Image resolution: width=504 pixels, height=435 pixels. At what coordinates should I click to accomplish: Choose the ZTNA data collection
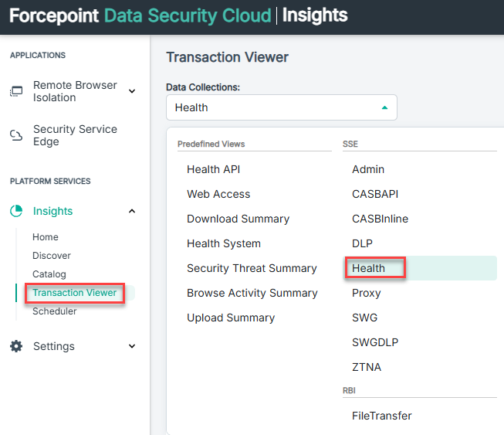point(367,367)
